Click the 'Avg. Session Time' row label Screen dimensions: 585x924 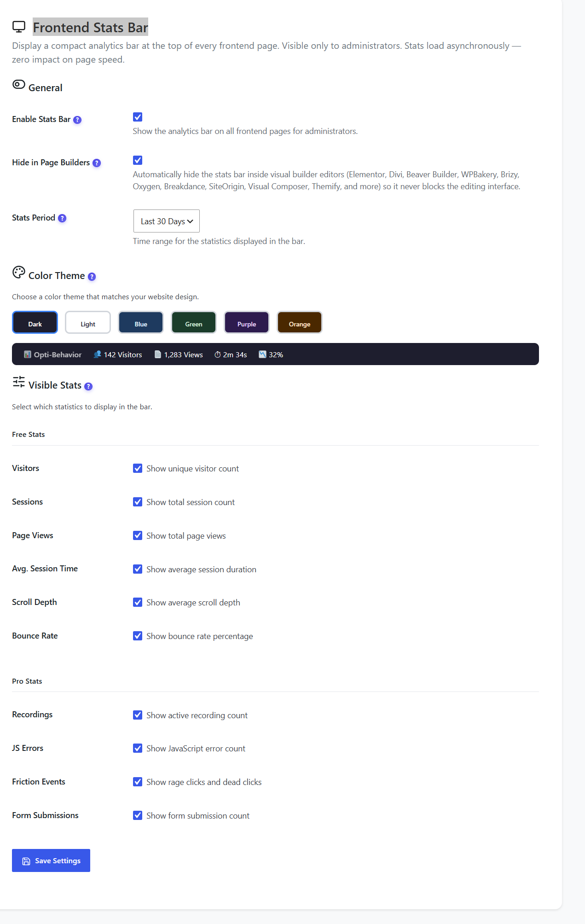coord(45,569)
